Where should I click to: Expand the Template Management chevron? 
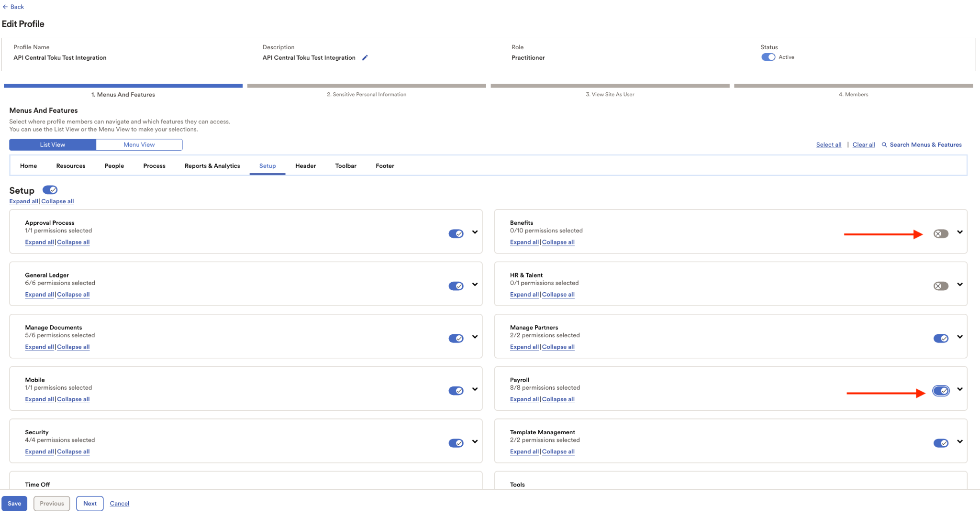tap(960, 442)
